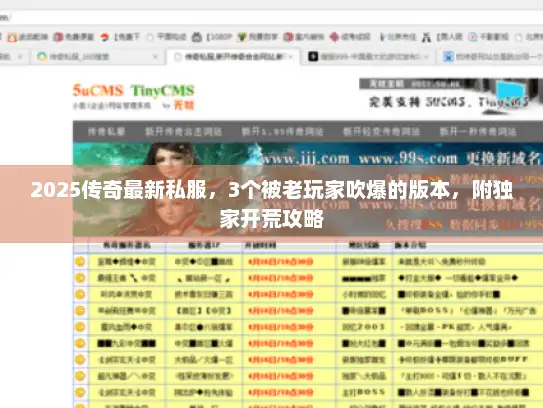The height and width of the screenshot is (408, 543).
Task: Click the orange first bookmark icon
Action: (12, 37)
